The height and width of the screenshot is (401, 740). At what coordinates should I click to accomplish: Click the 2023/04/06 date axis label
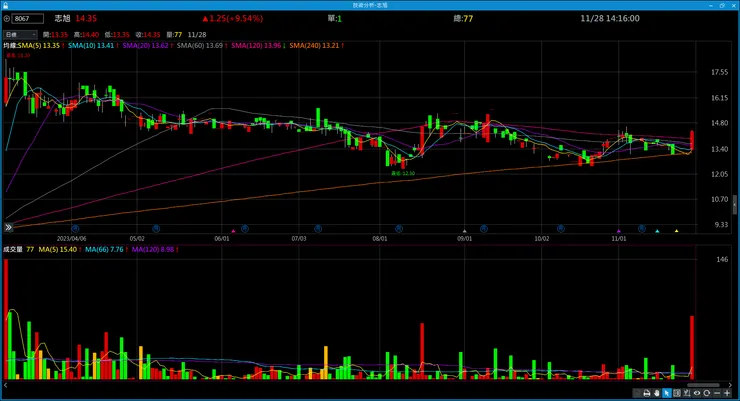point(71,239)
